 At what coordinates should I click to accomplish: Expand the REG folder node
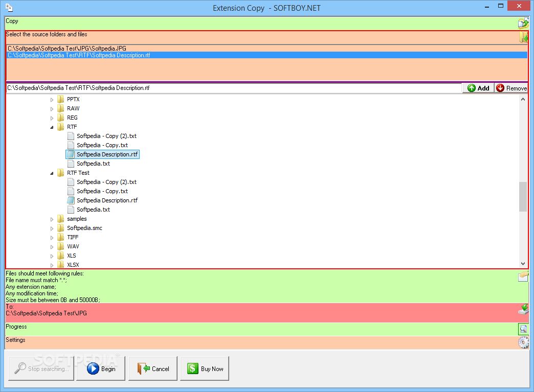(52, 118)
